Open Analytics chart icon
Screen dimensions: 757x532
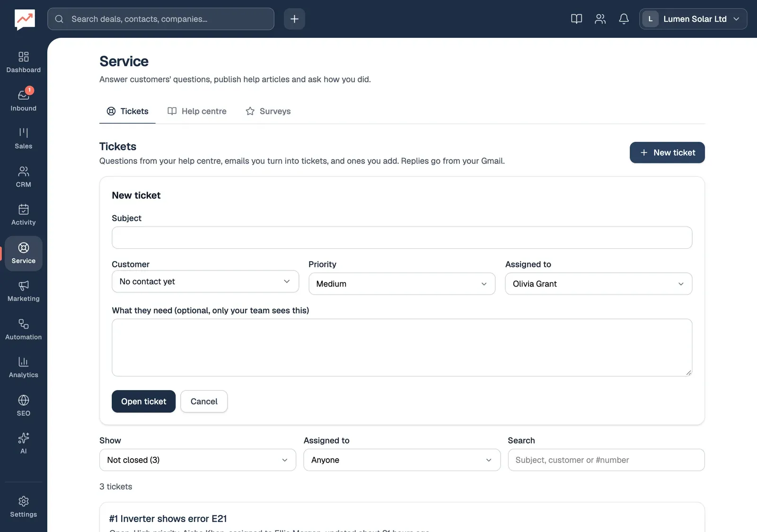point(23,367)
